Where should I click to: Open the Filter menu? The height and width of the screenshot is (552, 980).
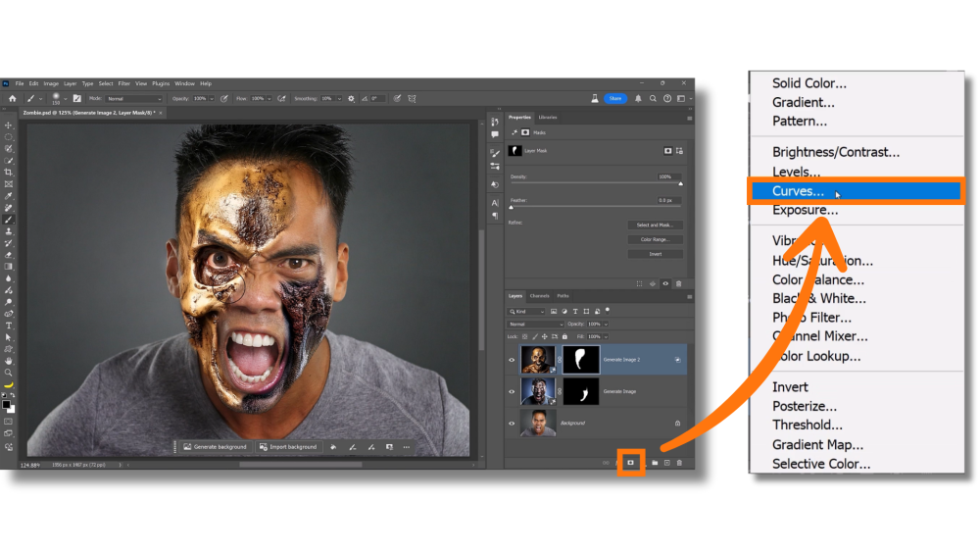click(123, 83)
